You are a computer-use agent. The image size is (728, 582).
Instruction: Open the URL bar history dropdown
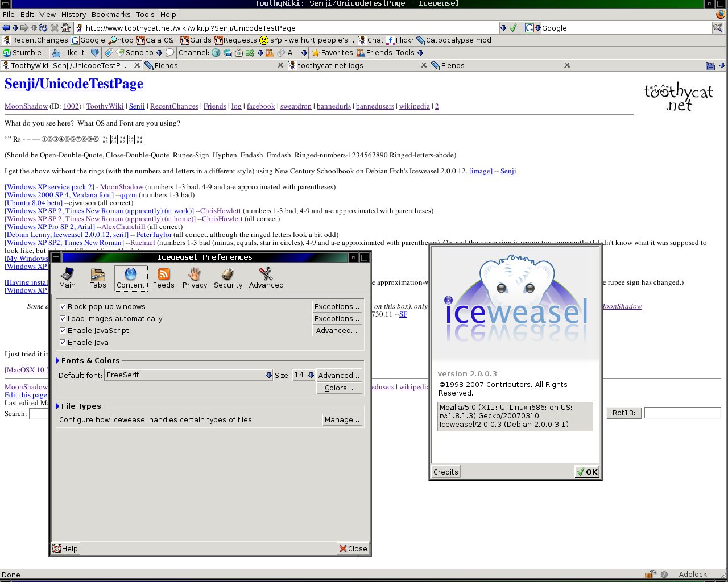click(x=503, y=27)
